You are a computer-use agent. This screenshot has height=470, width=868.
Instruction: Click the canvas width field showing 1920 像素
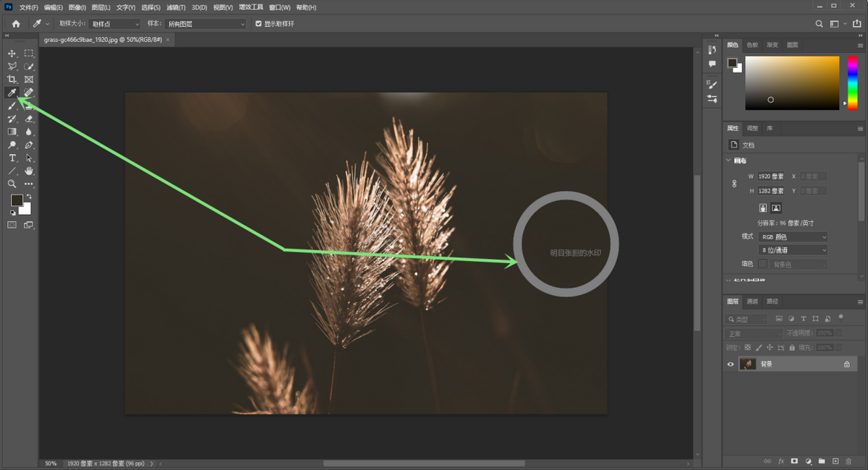tap(771, 176)
